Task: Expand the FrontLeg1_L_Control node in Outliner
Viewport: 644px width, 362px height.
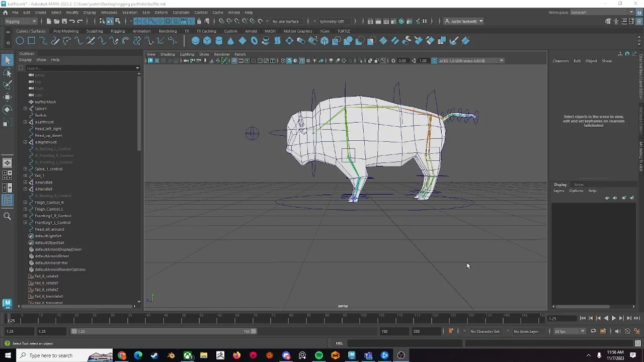Action: pos(25,223)
